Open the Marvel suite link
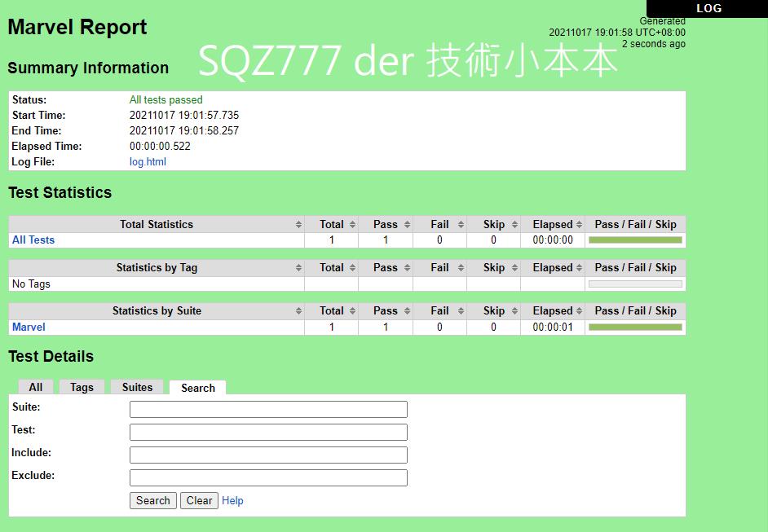The image size is (768, 532). (29, 327)
